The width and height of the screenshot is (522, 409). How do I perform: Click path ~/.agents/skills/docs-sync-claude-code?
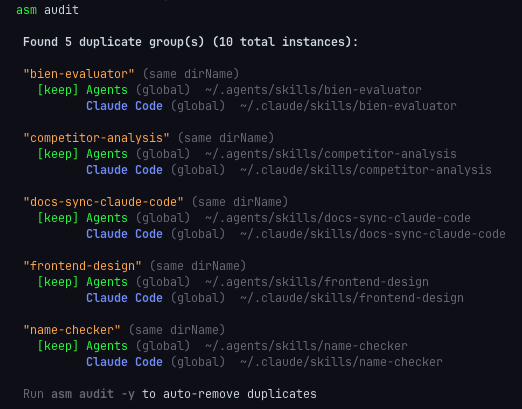click(338, 218)
